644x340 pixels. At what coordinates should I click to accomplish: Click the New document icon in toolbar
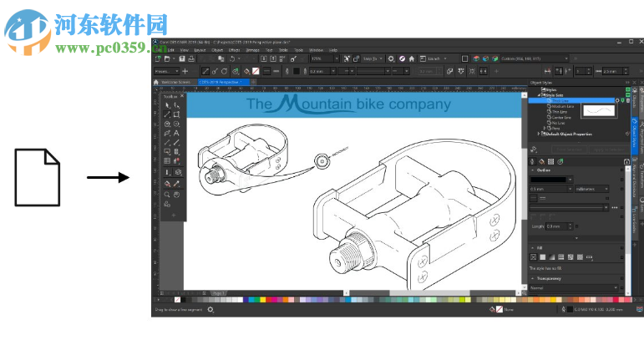[x=158, y=58]
